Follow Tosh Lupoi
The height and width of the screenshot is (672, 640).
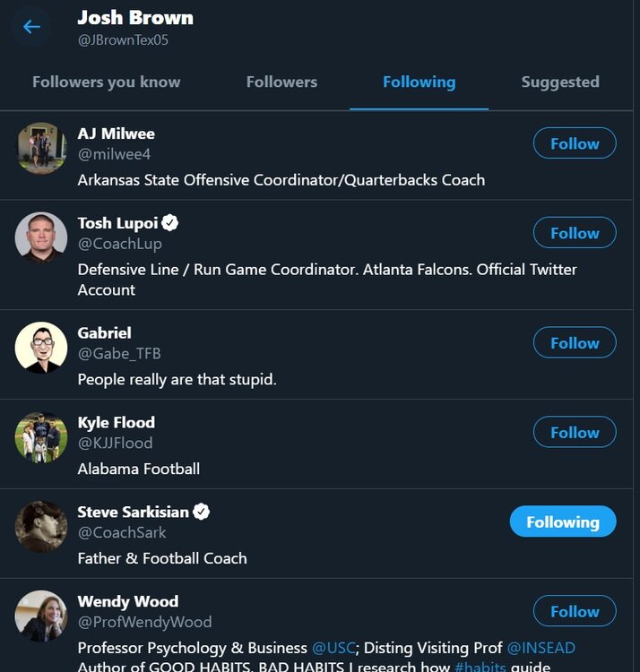575,233
